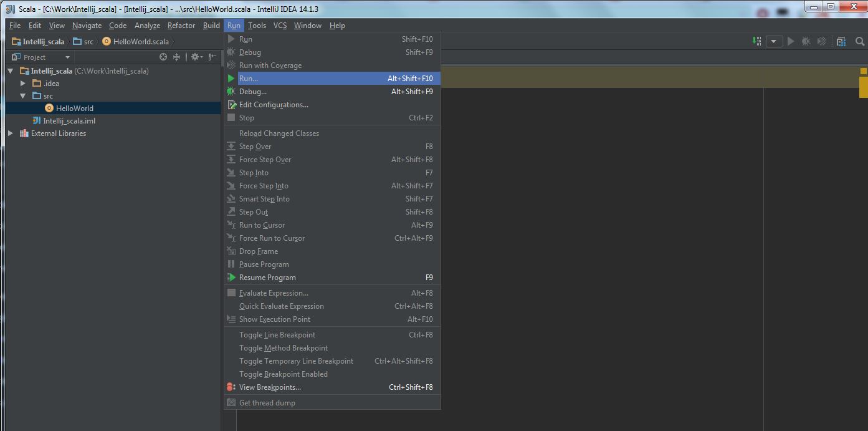Choose highlighted Run... Alt+Shift+F10 entry
The height and width of the screenshot is (431, 868).
(332, 79)
